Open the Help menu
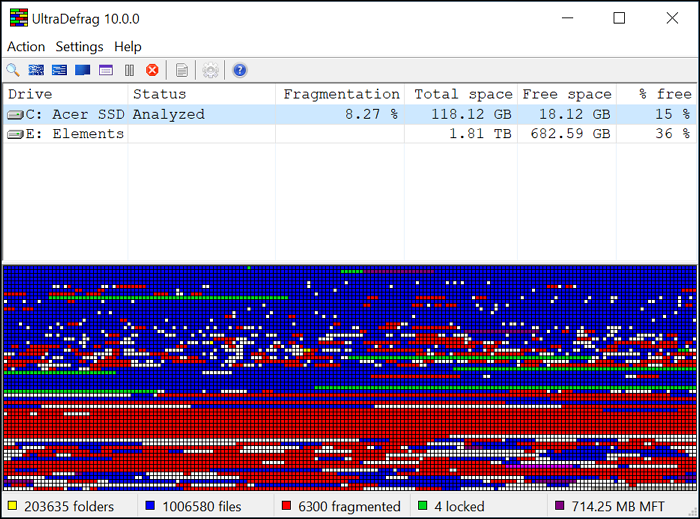 click(128, 46)
